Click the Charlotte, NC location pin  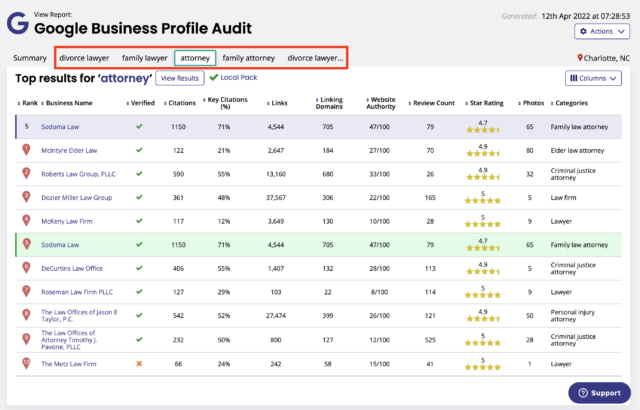pos(581,59)
